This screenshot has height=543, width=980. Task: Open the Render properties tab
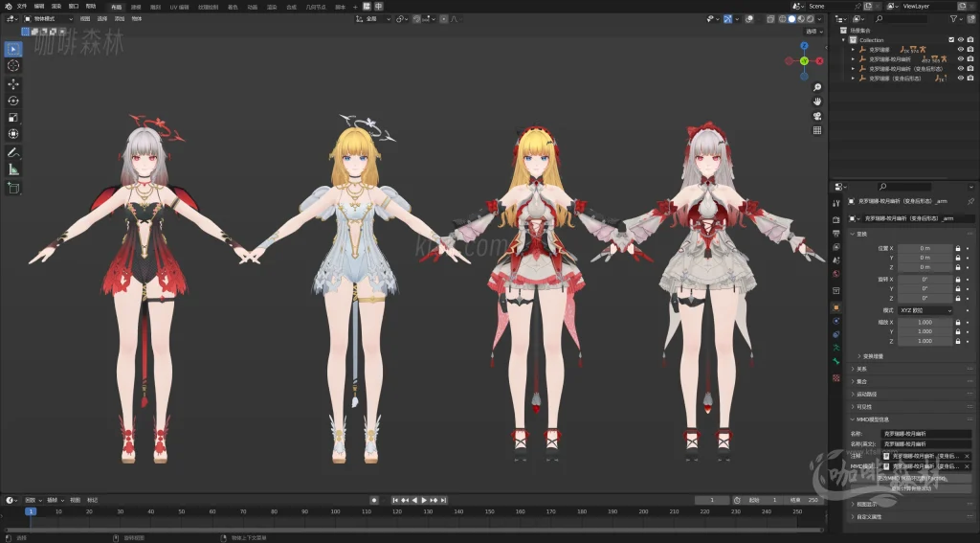836,219
